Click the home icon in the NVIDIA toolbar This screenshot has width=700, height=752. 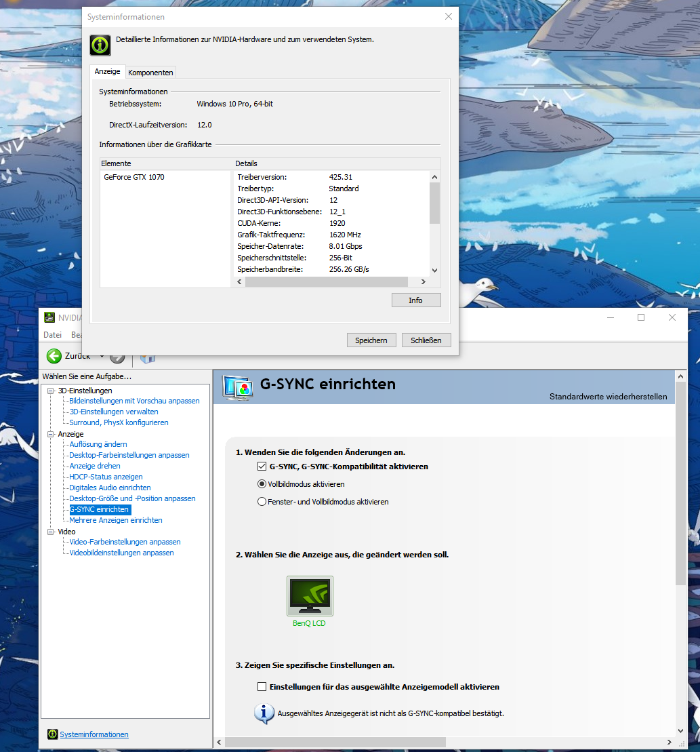[x=148, y=358]
